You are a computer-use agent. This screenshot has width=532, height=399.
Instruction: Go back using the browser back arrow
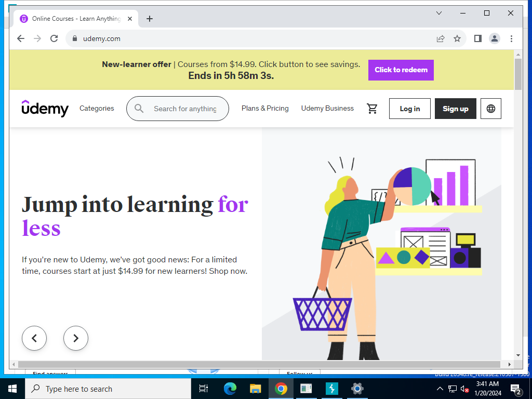point(21,38)
